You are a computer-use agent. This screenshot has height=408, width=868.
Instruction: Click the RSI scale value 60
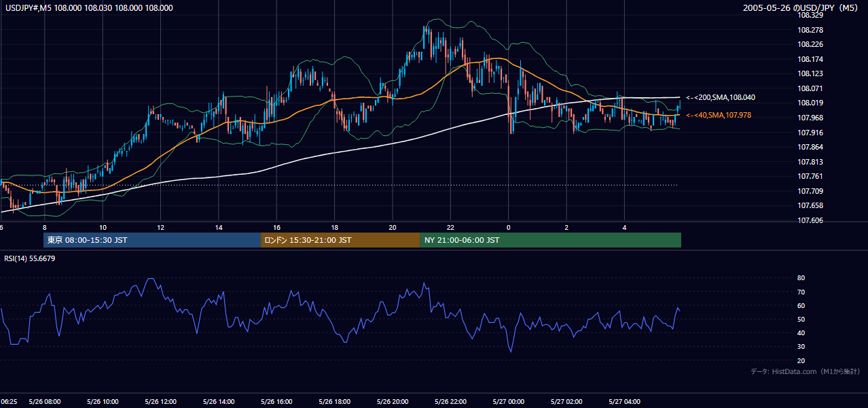(x=801, y=305)
